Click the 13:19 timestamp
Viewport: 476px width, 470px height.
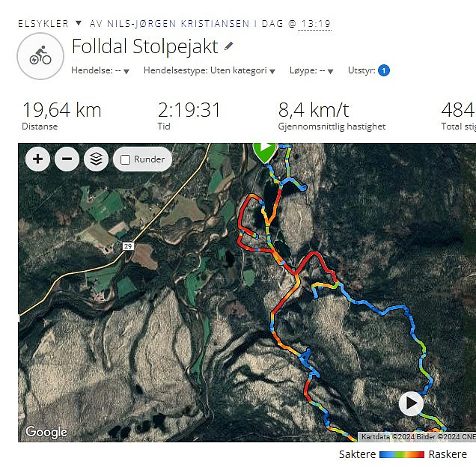315,24
